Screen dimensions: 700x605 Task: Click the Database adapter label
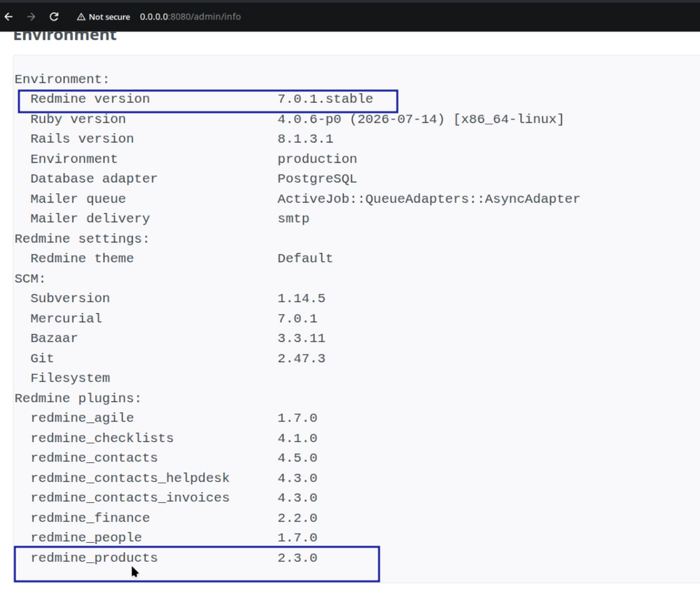(94, 179)
